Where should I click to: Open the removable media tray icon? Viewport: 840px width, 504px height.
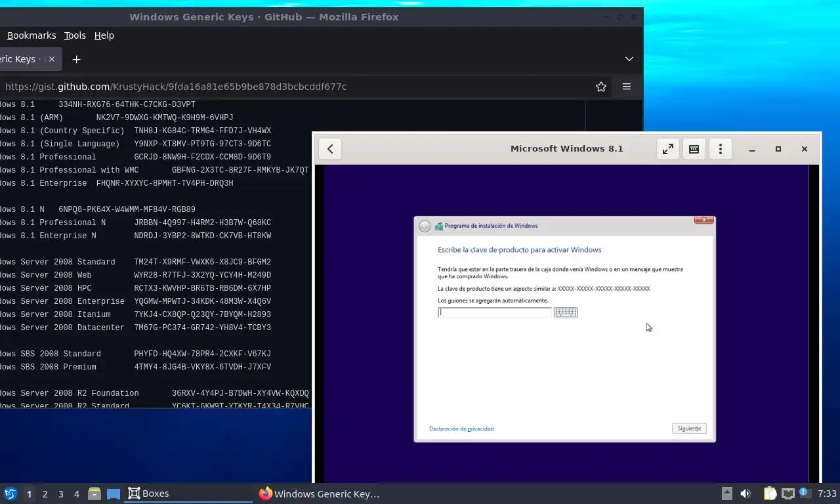click(x=726, y=493)
